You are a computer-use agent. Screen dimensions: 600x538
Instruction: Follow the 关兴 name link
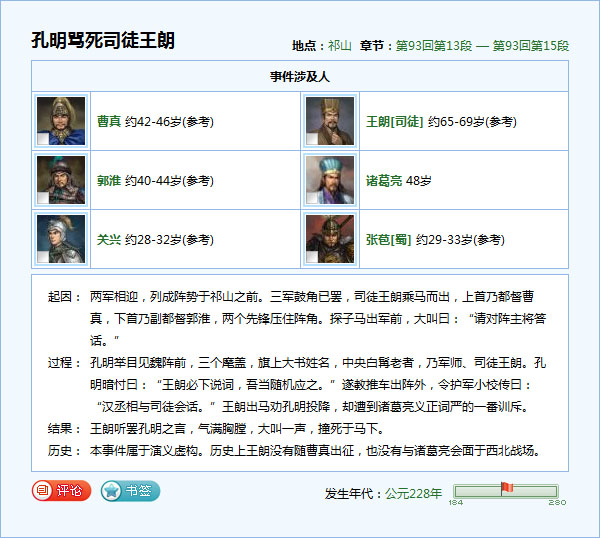108,240
